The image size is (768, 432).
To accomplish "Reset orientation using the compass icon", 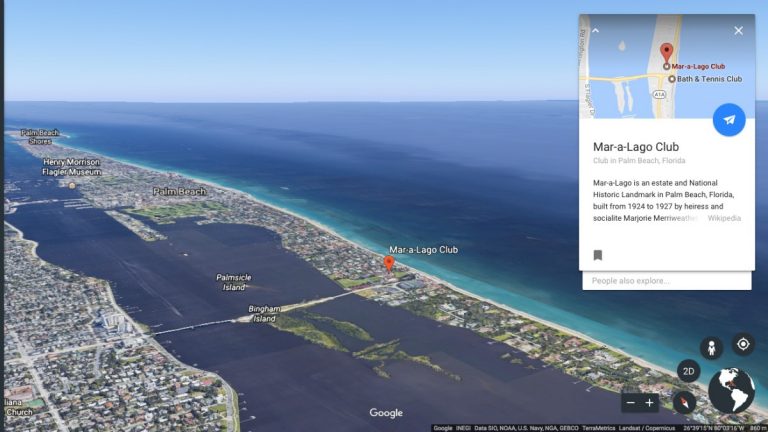I will coord(684,403).
